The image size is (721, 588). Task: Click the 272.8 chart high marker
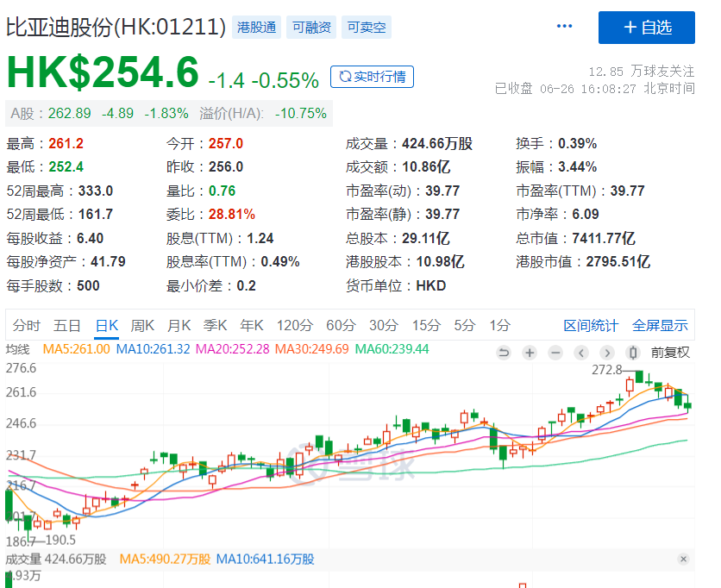click(x=606, y=369)
